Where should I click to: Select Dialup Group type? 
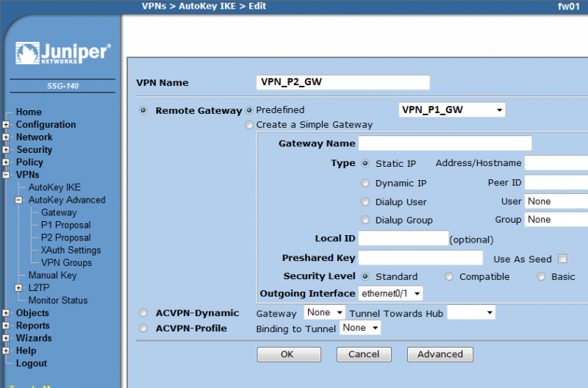point(365,220)
